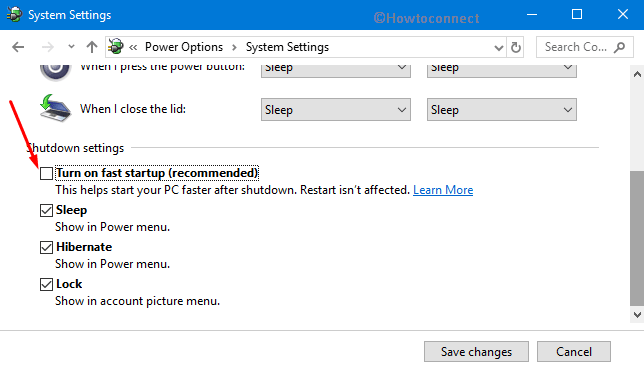644x371 pixels.
Task: Select the System Settings breadcrumb
Action: (287, 47)
